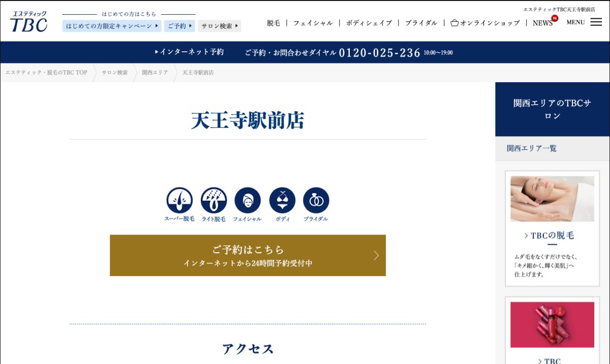Open the ボディシェイプ navigation item

pyautogui.click(x=369, y=23)
